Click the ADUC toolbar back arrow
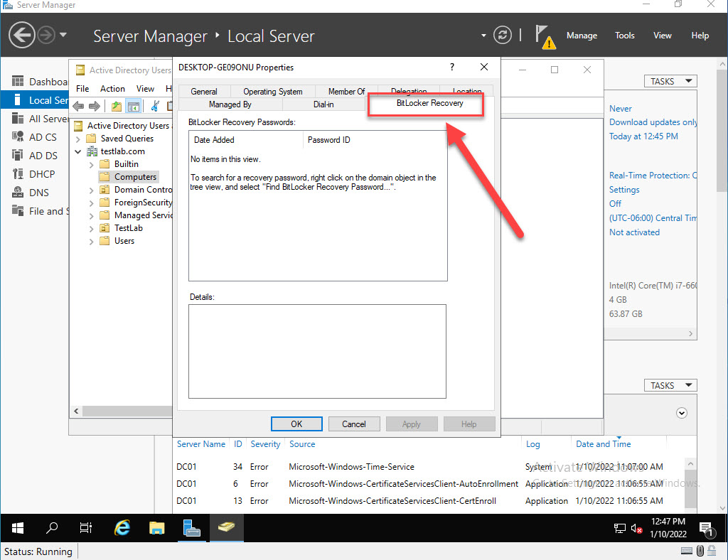Viewport: 728px width, 560px height. pyautogui.click(x=78, y=107)
